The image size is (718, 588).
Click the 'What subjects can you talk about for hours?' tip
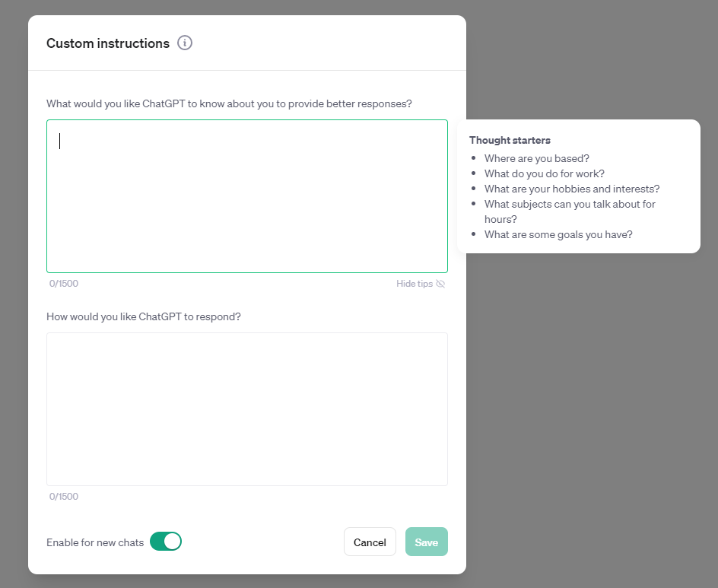click(569, 204)
